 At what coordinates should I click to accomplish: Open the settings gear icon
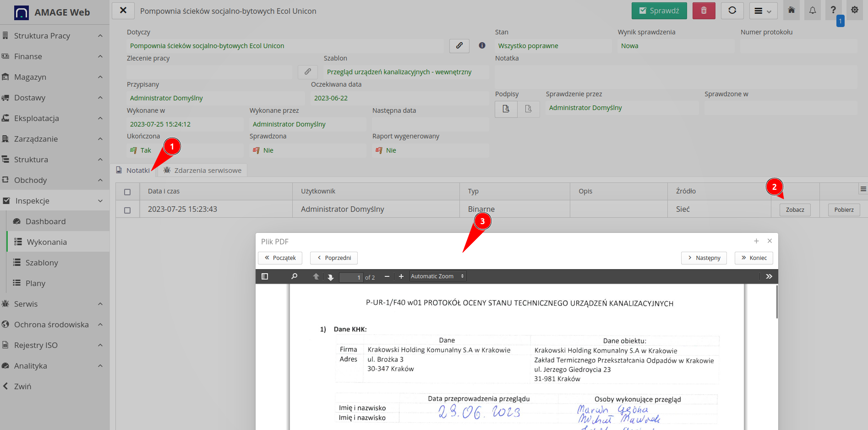[854, 10]
